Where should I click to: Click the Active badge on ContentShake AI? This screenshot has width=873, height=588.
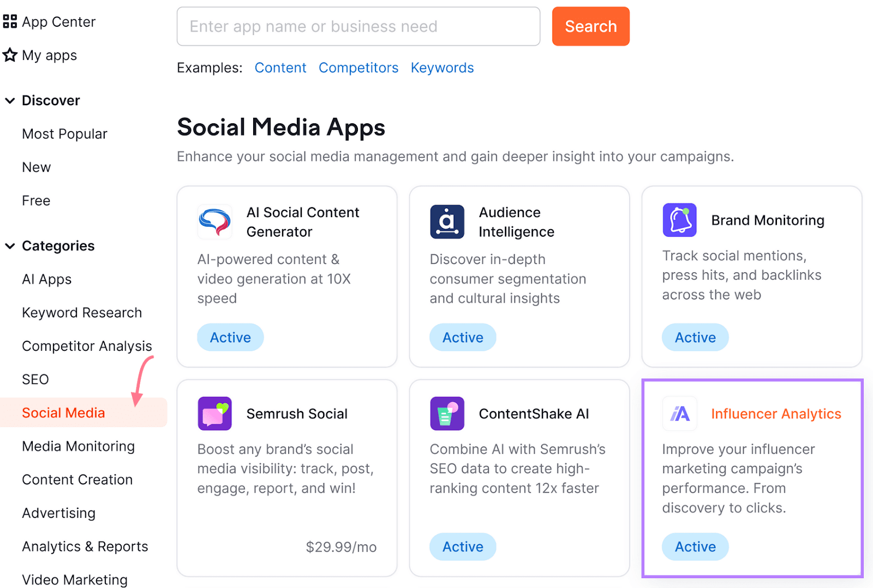pos(462,546)
